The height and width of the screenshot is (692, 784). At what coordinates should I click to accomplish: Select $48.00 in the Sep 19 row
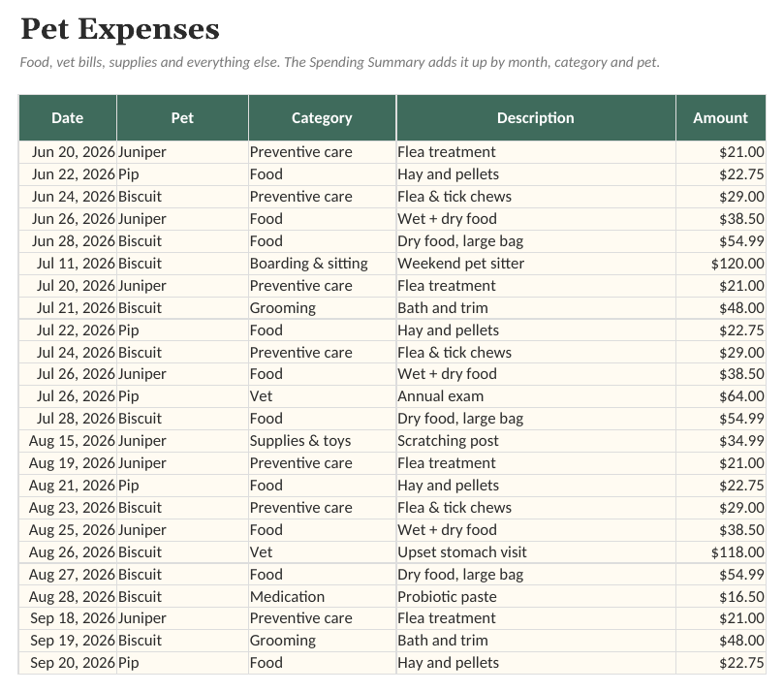pos(720,641)
